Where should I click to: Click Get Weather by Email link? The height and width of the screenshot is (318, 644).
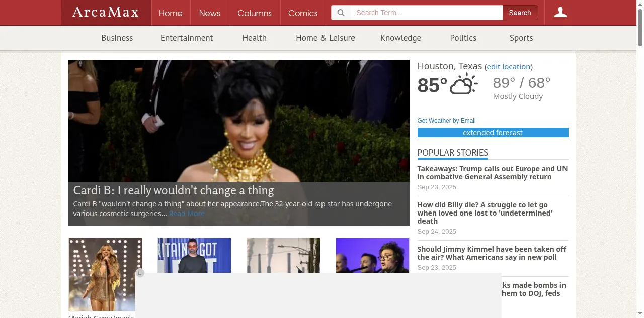446,121
